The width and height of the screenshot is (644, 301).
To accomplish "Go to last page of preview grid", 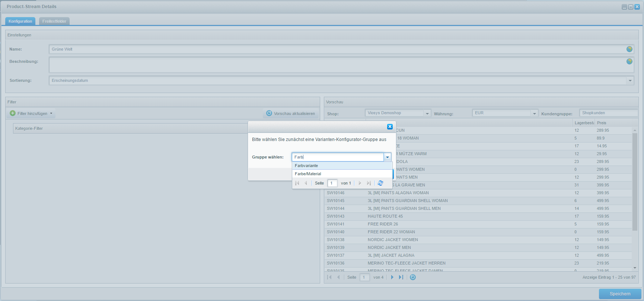I will coord(401,277).
